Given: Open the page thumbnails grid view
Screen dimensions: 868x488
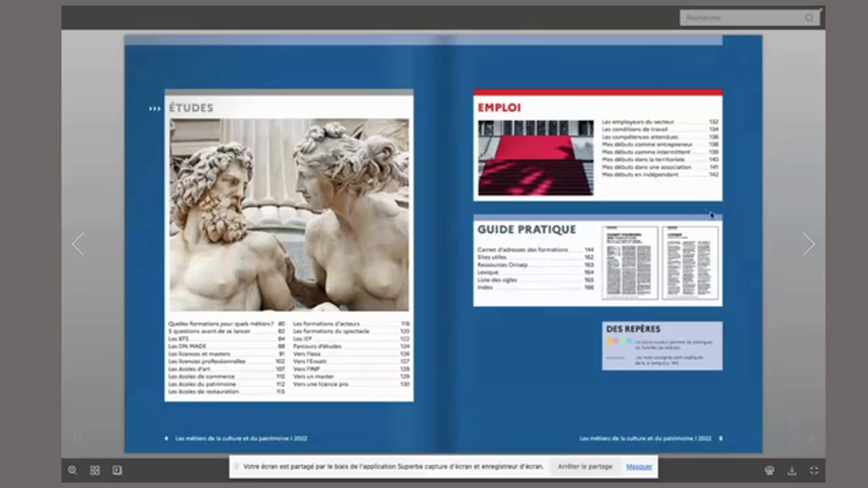Looking at the screenshot, I should pyautogui.click(x=95, y=470).
